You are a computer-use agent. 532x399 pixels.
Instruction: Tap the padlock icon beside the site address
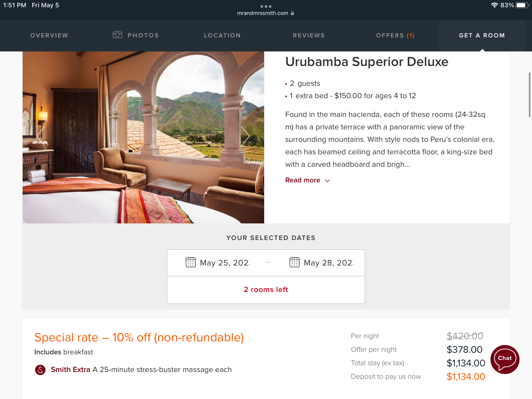[x=292, y=13]
